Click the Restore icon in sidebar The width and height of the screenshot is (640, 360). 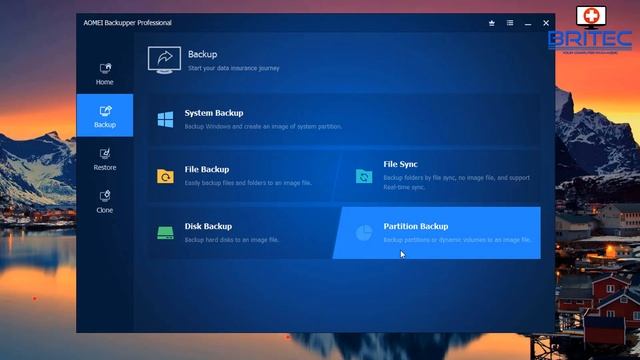[x=105, y=153]
